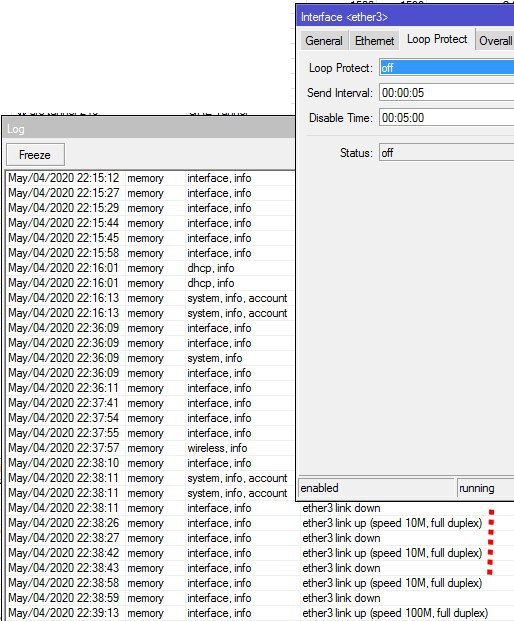The width and height of the screenshot is (514, 621).
Task: Select the 22:37:54 log entry
Action: click(150, 418)
